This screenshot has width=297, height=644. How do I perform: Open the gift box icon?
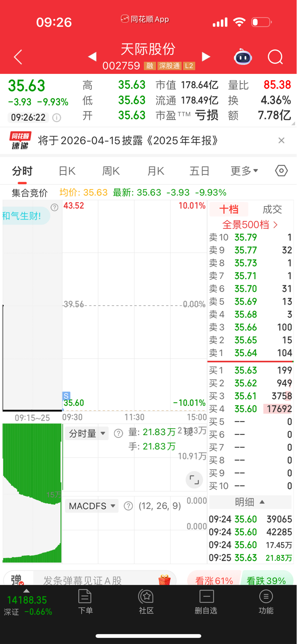(x=165, y=580)
